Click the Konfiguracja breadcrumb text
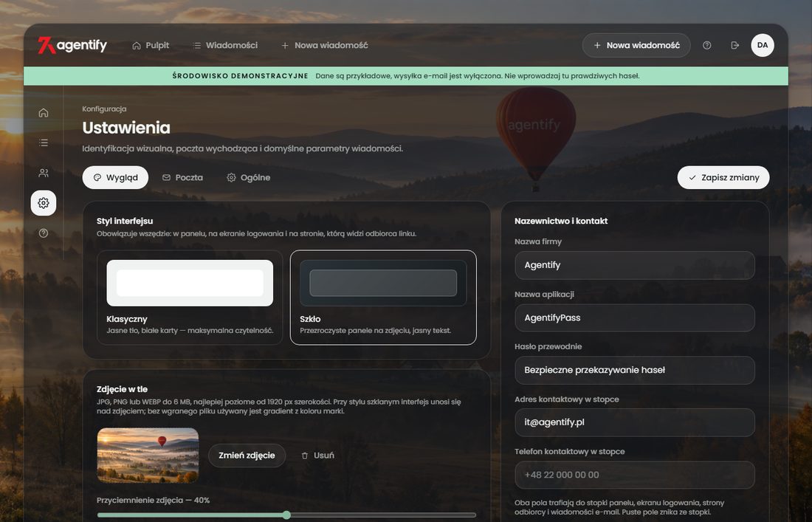The width and height of the screenshot is (812, 522). click(x=104, y=109)
